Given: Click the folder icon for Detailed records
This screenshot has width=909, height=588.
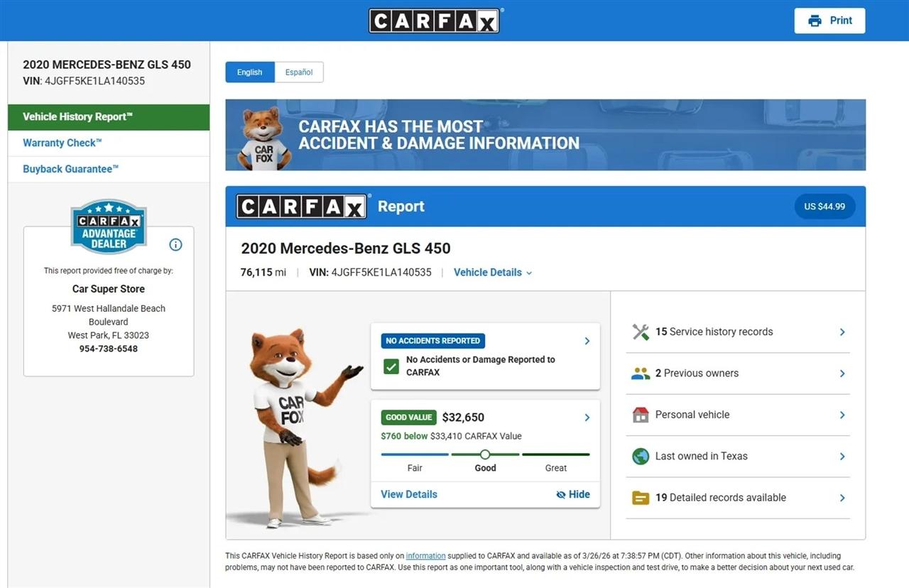Looking at the screenshot, I should pos(641,498).
